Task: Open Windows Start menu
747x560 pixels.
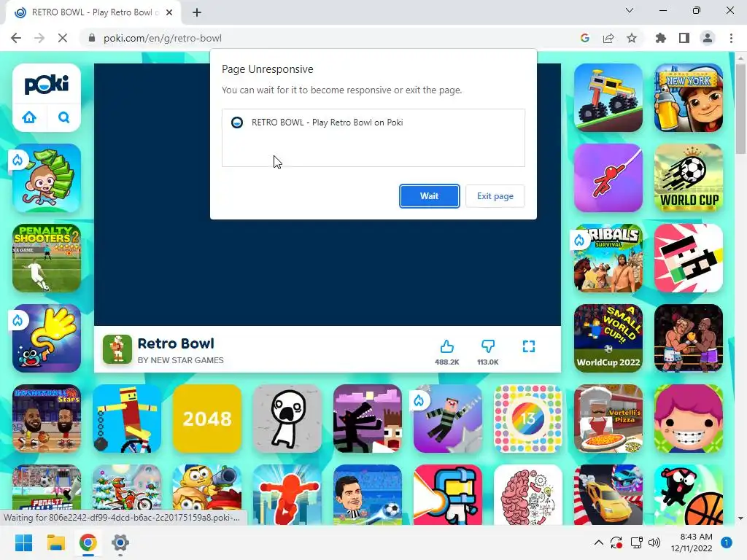Action: coord(24,542)
